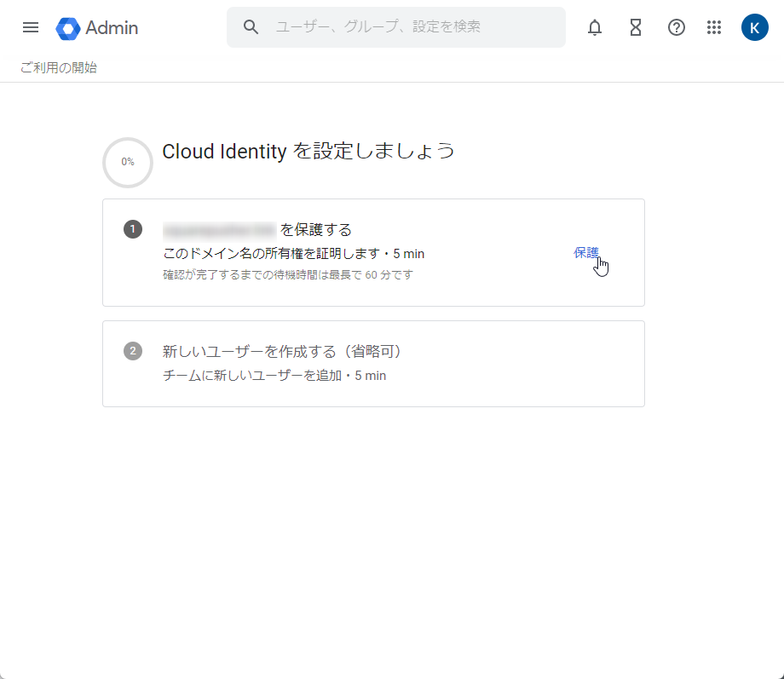Screen dimensions: 784x679
Task: Click the Cloud Identity を設定しましょう heading
Action: tap(308, 151)
